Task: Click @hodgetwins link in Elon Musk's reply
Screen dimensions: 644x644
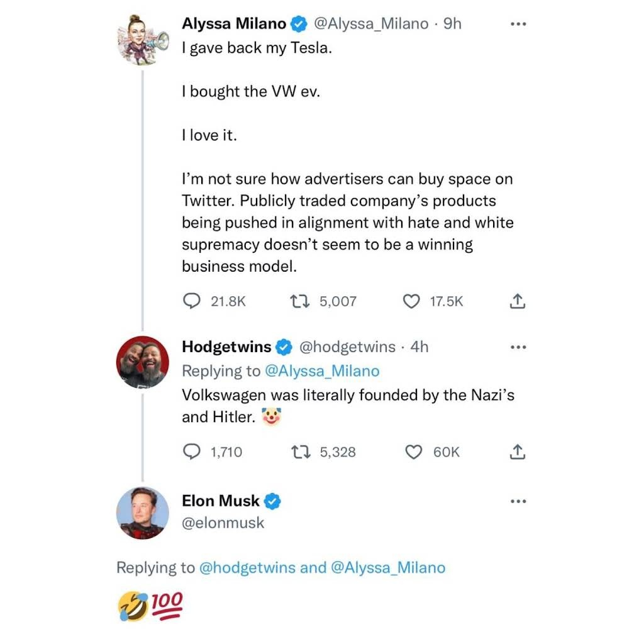Action: click(x=247, y=568)
